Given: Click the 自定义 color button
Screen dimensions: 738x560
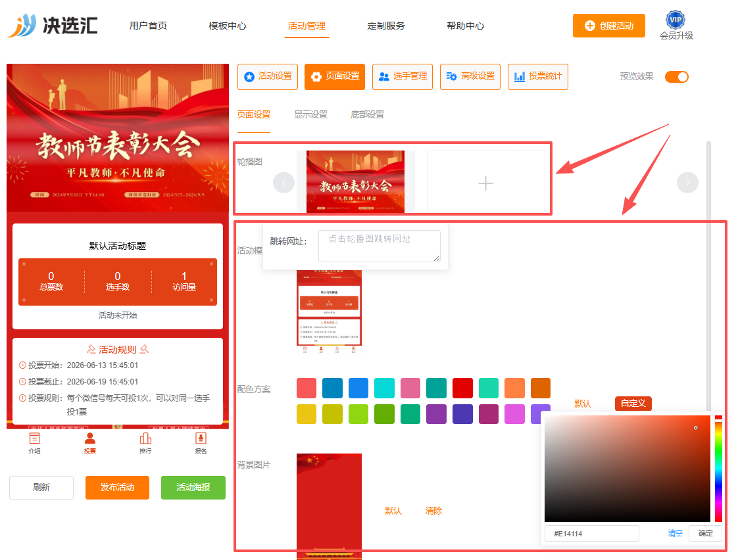Looking at the screenshot, I should click(x=633, y=404).
